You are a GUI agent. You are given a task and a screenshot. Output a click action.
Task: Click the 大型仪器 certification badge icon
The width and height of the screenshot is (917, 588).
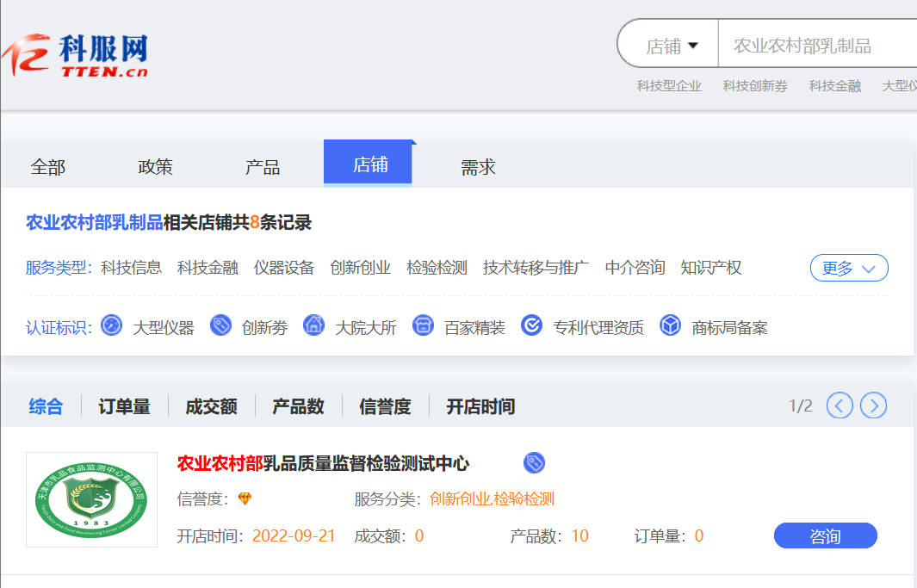click(x=111, y=325)
